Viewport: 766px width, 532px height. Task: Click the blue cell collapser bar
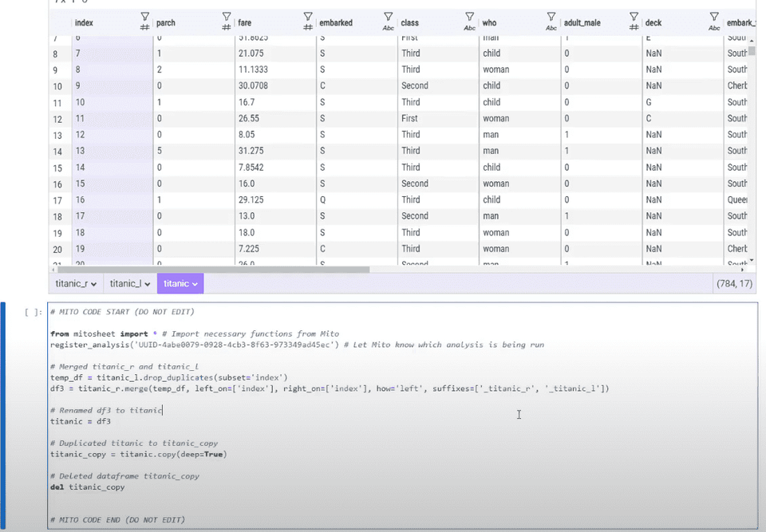click(x=3, y=416)
